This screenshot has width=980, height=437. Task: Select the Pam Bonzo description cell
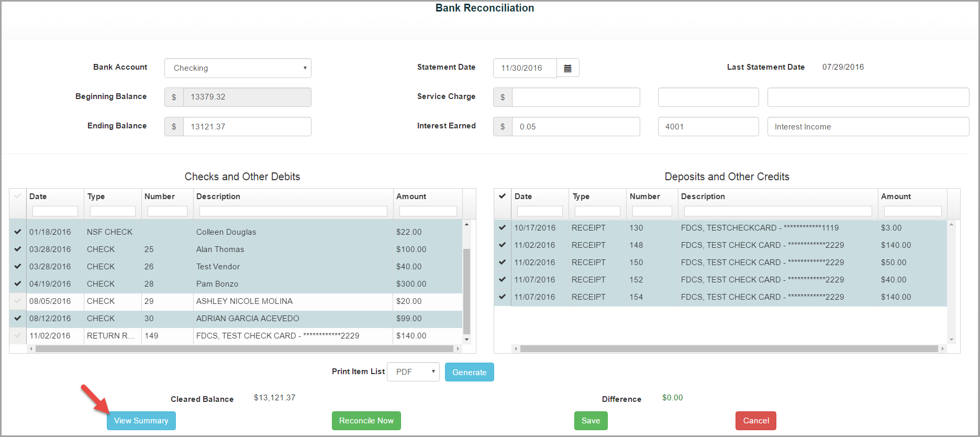pyautogui.click(x=293, y=283)
